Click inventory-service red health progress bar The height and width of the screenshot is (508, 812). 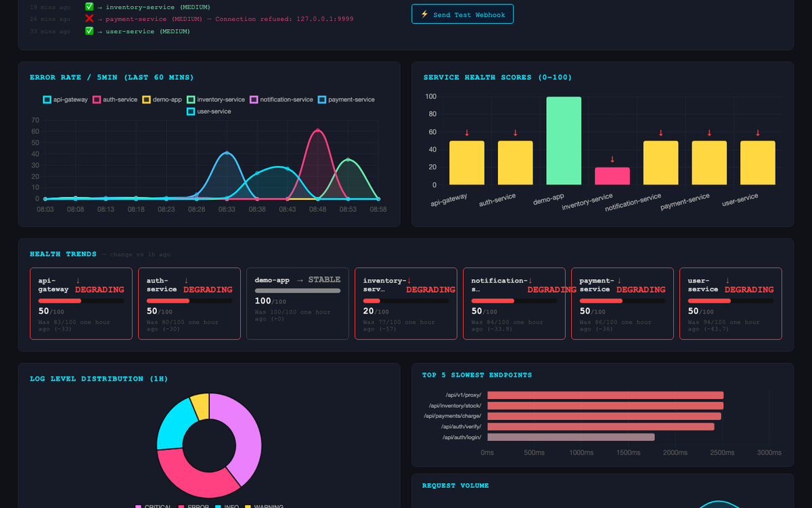point(371,301)
